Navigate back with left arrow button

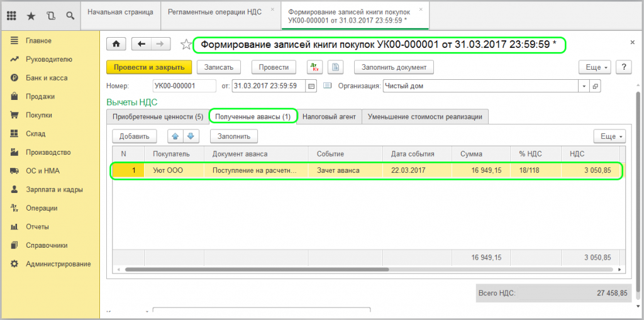tap(142, 44)
